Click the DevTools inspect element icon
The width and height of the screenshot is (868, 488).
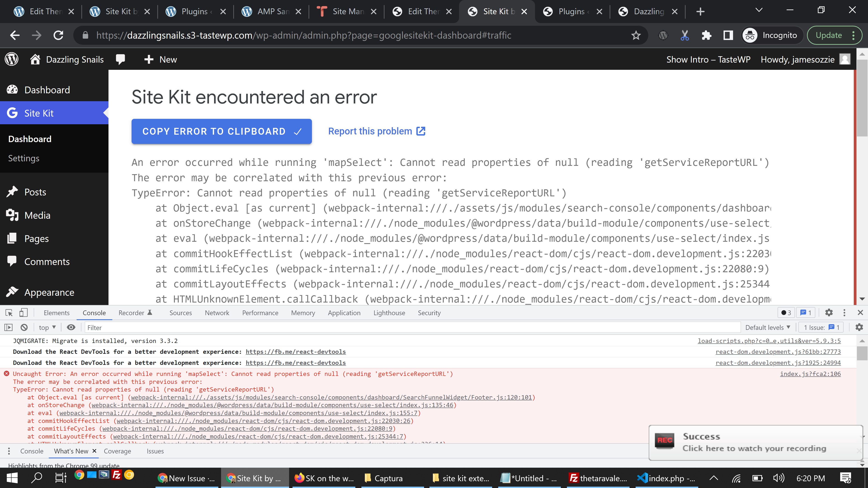(x=9, y=313)
